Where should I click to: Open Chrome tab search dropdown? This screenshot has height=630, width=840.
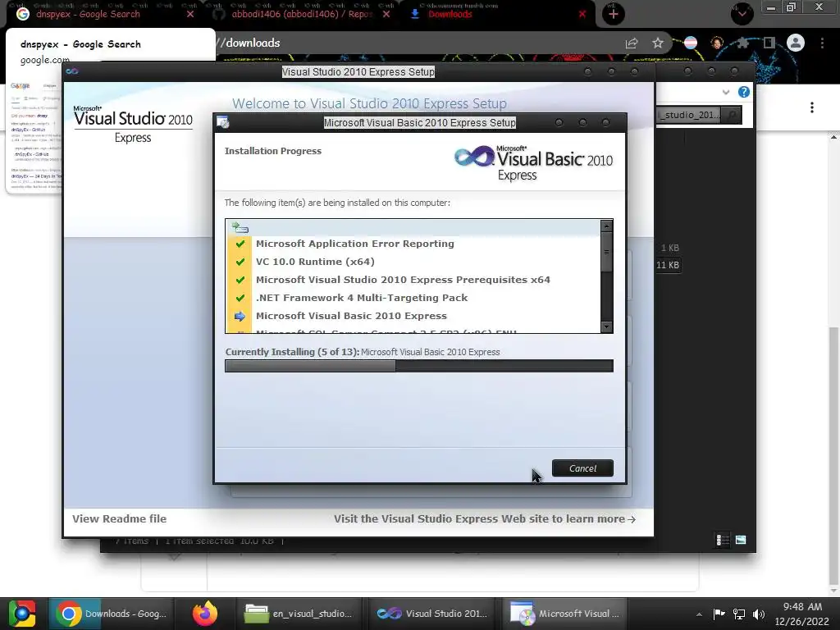(x=742, y=14)
